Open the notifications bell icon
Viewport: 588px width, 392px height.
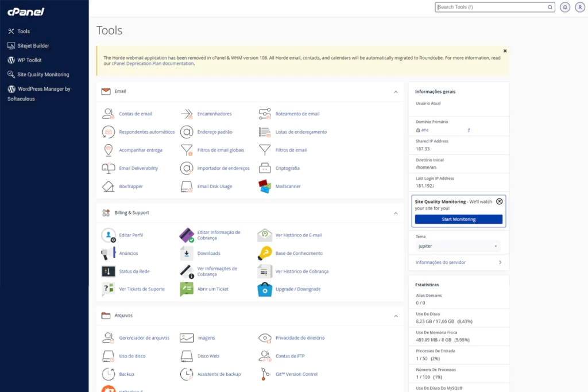pos(566,7)
